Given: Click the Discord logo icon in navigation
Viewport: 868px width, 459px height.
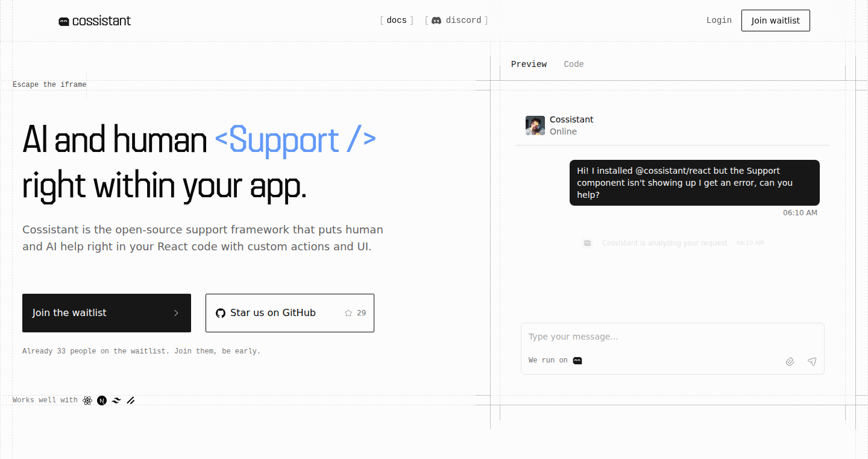Looking at the screenshot, I should click(436, 21).
